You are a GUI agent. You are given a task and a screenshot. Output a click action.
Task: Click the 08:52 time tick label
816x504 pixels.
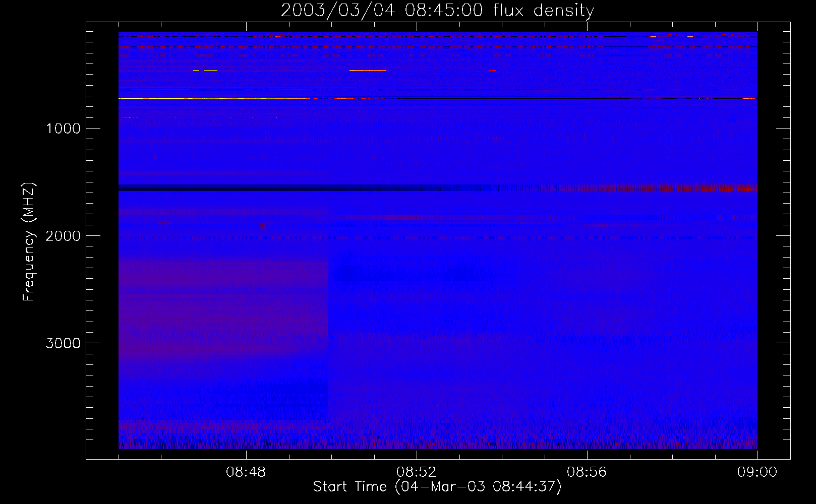coord(417,472)
